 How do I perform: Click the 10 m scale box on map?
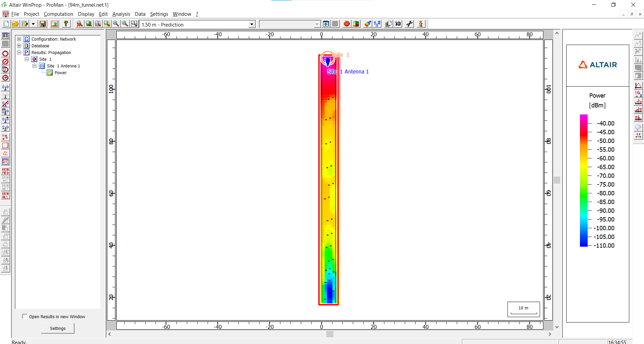click(x=524, y=309)
